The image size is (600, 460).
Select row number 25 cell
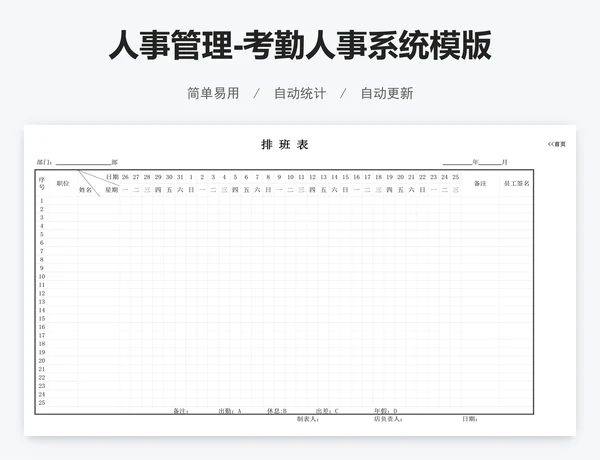42,403
